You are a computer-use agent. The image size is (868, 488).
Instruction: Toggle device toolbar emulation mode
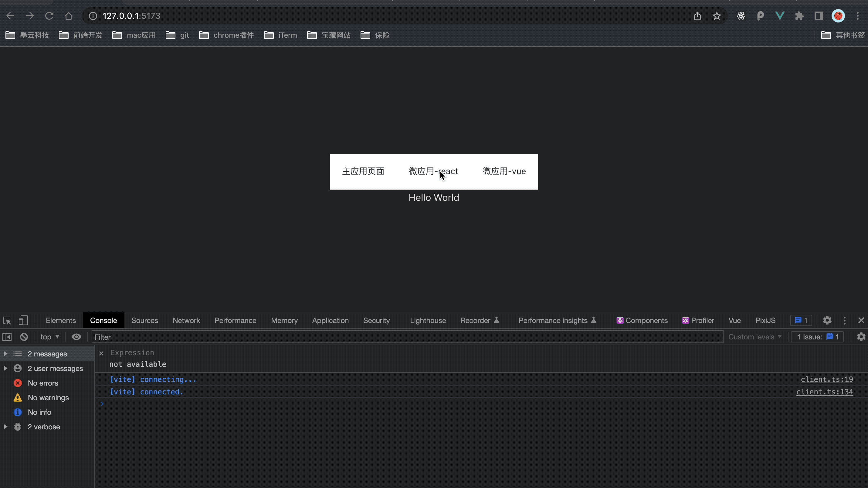(23, 320)
